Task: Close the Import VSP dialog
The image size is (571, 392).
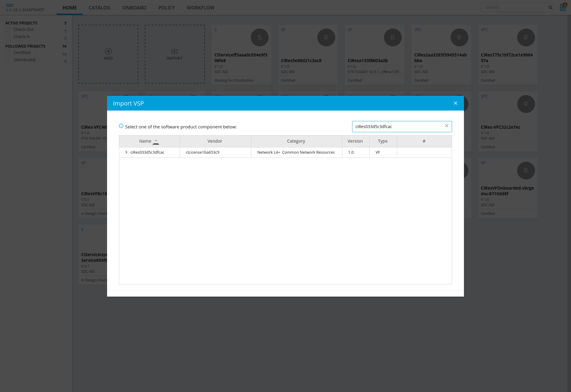Action: [455, 103]
